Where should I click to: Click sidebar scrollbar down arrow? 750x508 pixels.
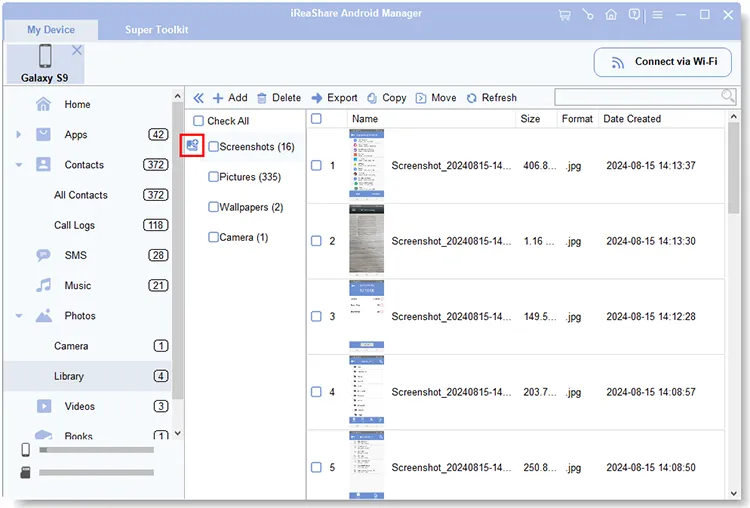click(x=177, y=433)
